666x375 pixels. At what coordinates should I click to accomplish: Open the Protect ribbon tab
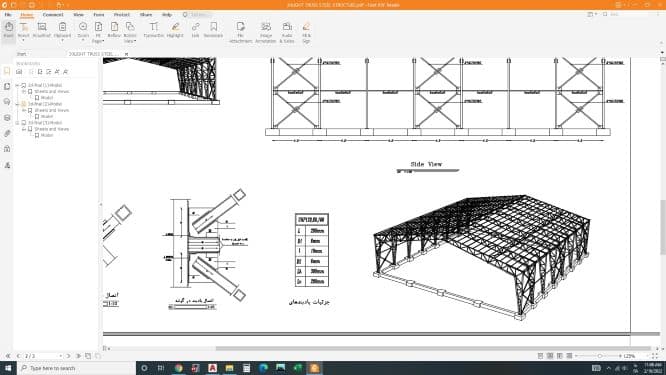coord(121,14)
